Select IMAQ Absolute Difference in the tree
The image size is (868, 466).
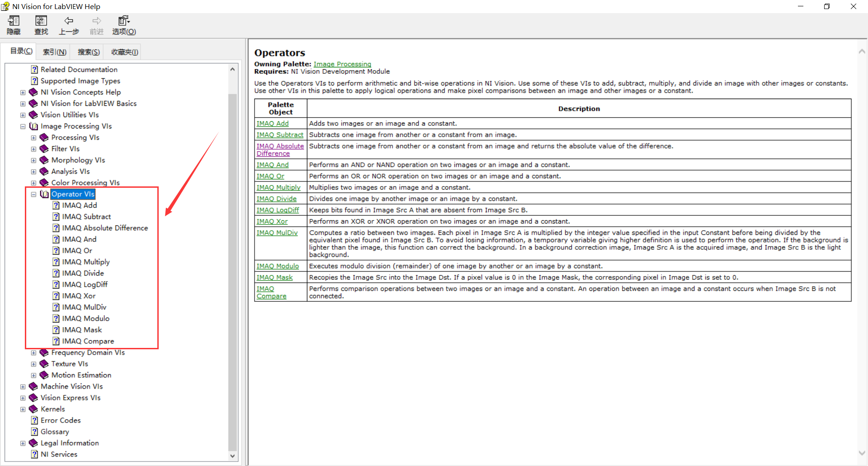click(105, 228)
